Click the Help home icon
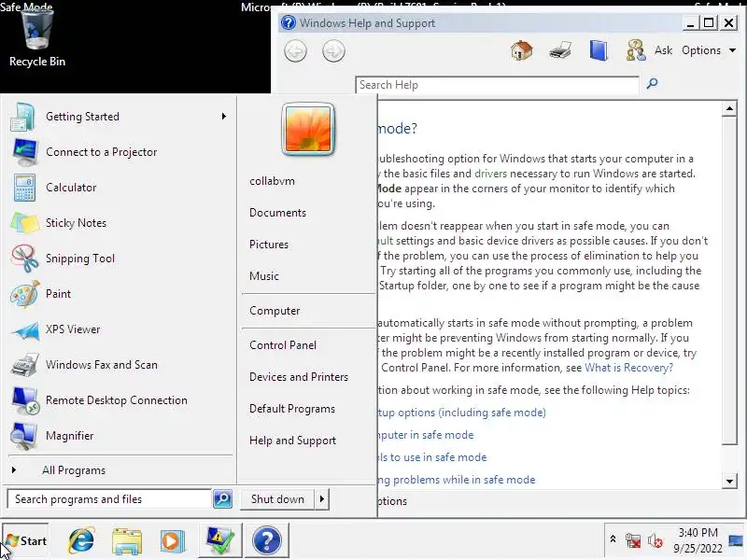The width and height of the screenshot is (747, 560). tap(522, 50)
